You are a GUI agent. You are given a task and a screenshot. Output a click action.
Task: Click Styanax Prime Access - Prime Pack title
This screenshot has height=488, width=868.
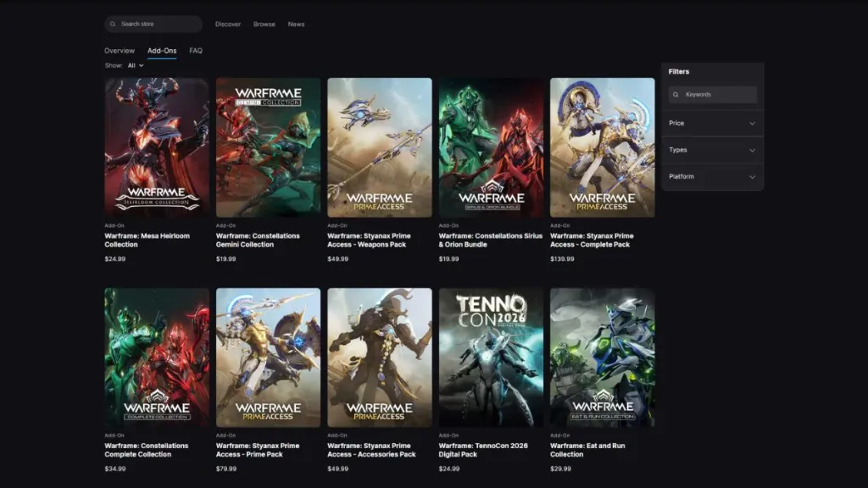[x=258, y=450]
